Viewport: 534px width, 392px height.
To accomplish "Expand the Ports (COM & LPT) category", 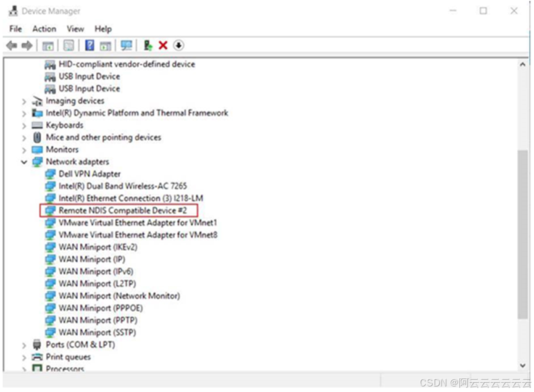I will tap(24, 344).
